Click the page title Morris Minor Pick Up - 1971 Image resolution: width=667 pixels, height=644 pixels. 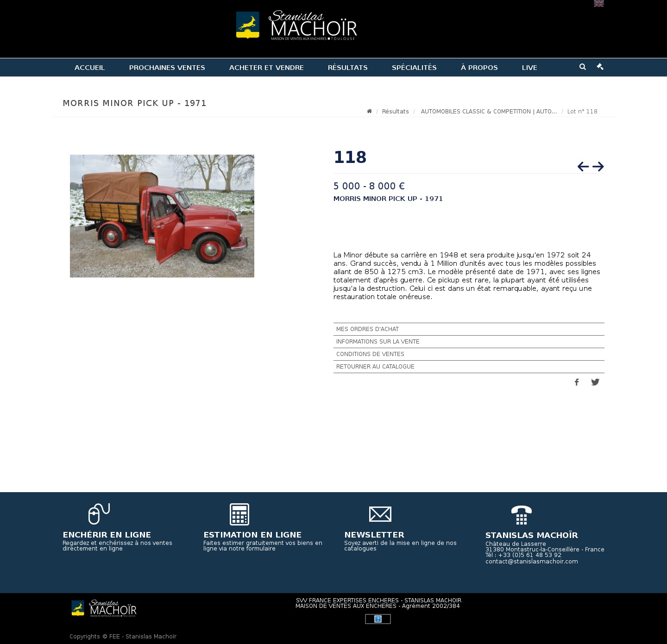coord(135,103)
